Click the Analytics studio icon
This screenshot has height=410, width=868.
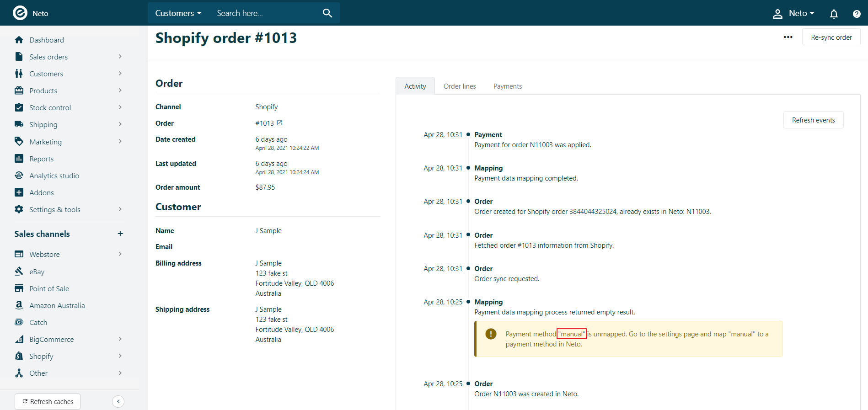coord(19,176)
